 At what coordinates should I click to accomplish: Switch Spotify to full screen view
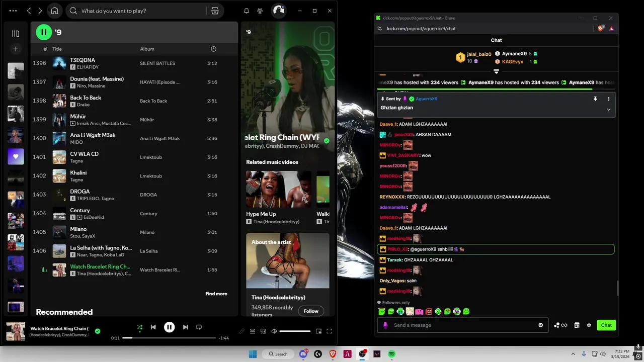pyautogui.click(x=330, y=331)
